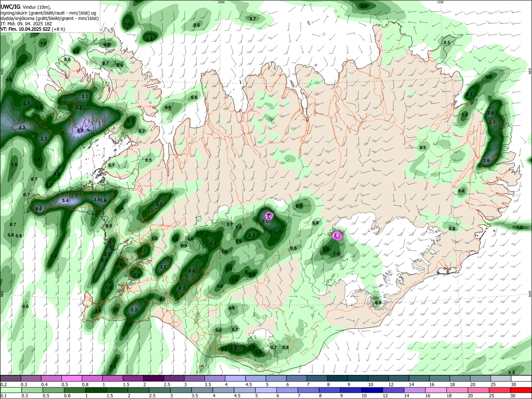This screenshot has height=399, width=532.
Task: Select the 5.4 precipitation value label
Action: point(65,201)
